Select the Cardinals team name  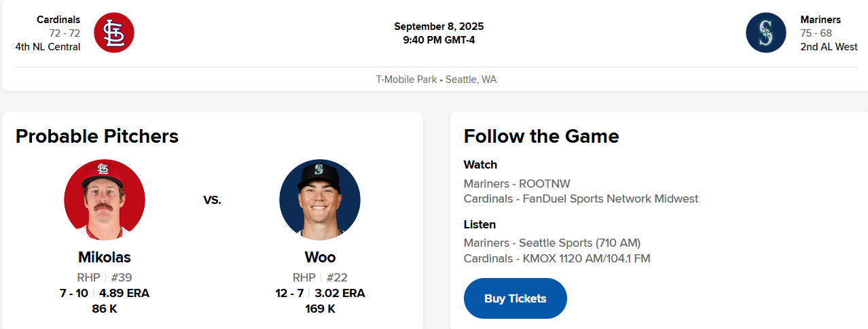[58, 20]
